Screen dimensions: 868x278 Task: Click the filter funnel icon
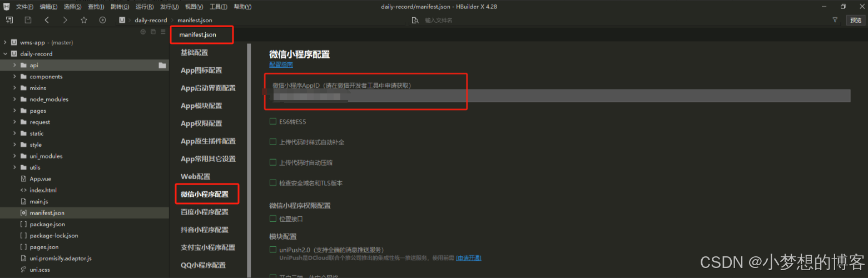835,20
